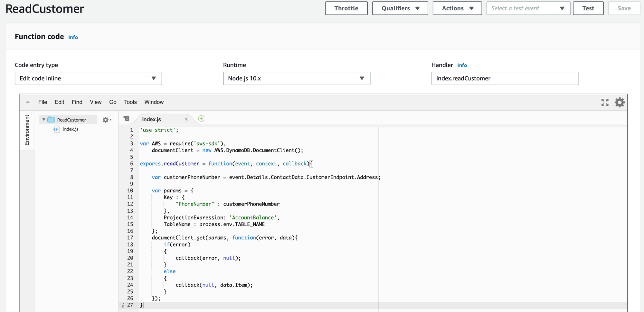The width and height of the screenshot is (644, 312).
Task: Open the Code entry type dropdown
Action: [88, 78]
